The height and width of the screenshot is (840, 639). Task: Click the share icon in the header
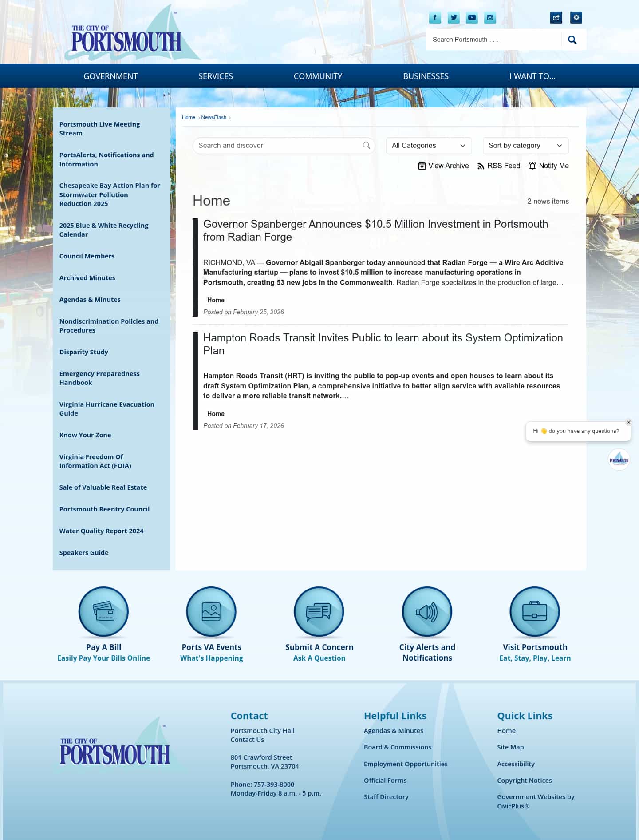click(556, 17)
